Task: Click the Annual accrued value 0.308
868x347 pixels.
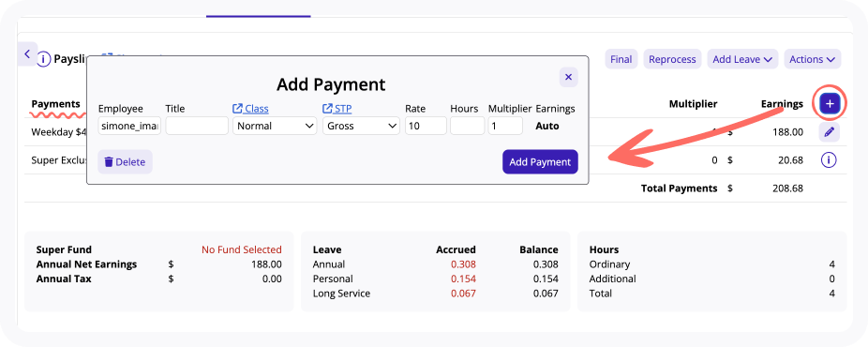Action: (463, 264)
